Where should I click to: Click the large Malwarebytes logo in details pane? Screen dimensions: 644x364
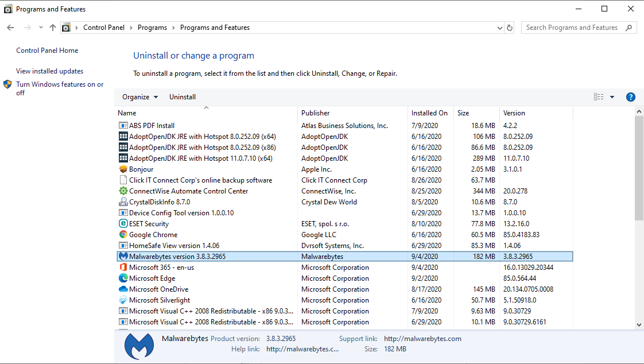coord(139,346)
